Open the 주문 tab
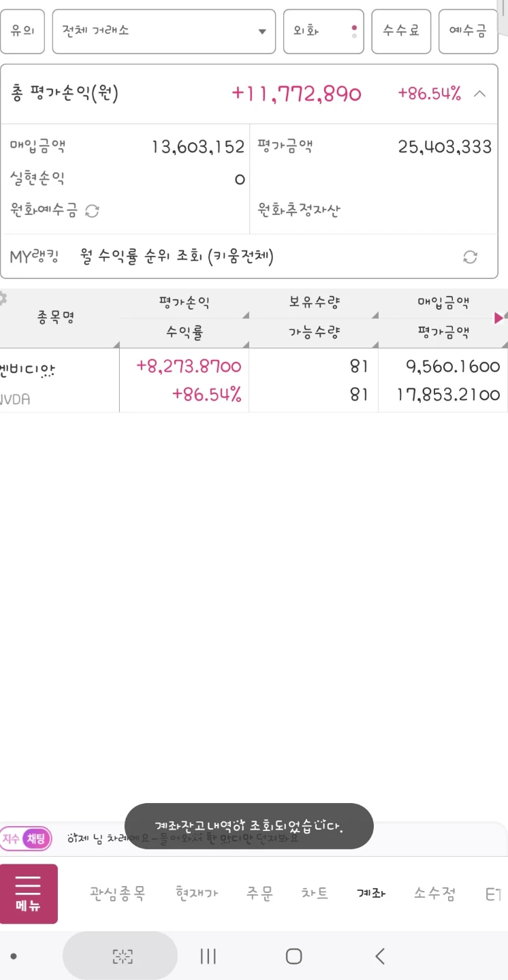Viewport: 508px width, 980px height. [x=259, y=893]
